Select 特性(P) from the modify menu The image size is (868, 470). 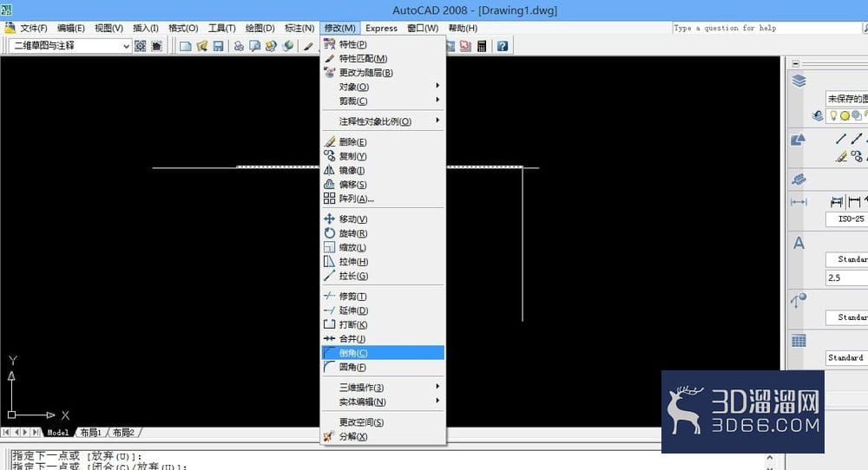click(383, 44)
